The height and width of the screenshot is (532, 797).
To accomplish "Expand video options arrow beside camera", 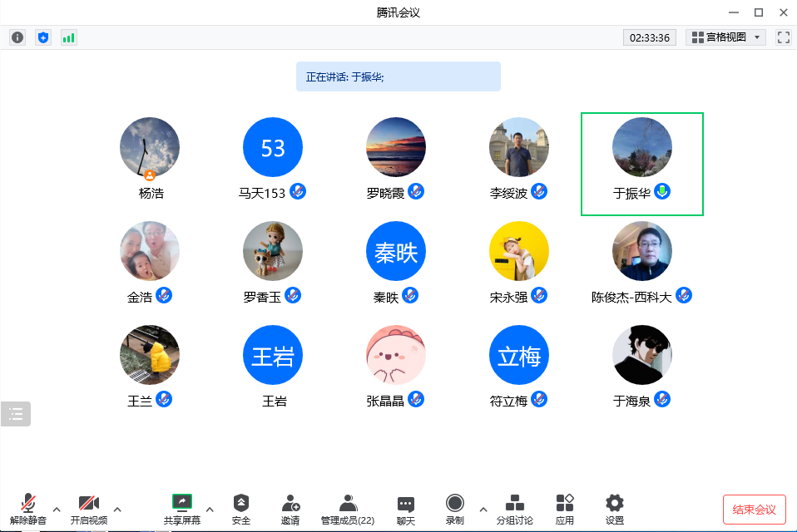I will pyautogui.click(x=117, y=509).
